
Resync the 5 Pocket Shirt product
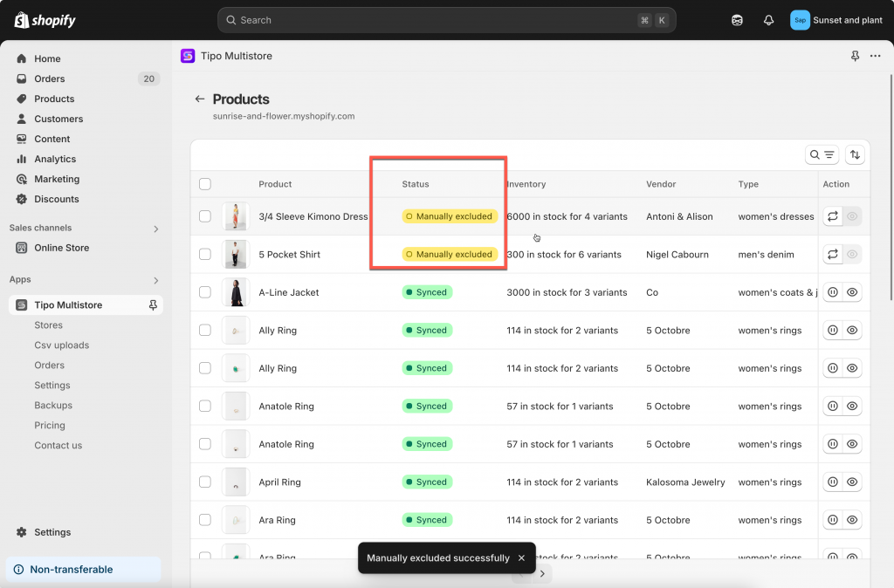pos(832,254)
